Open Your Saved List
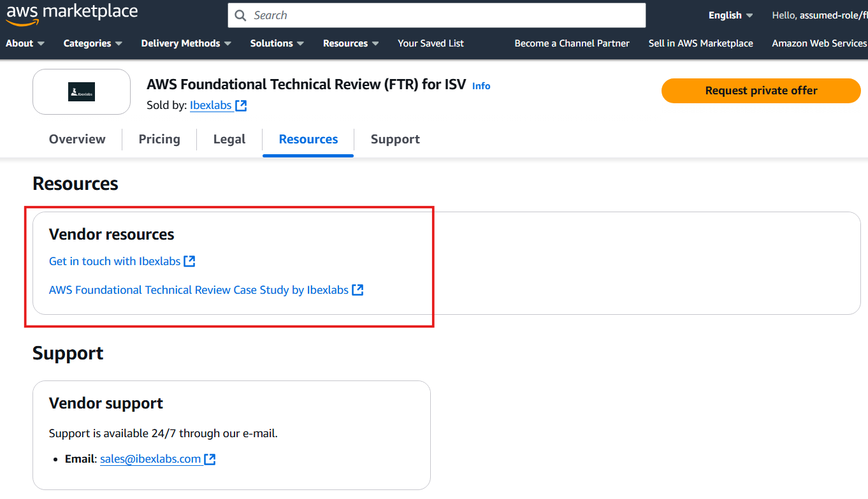 tap(431, 43)
